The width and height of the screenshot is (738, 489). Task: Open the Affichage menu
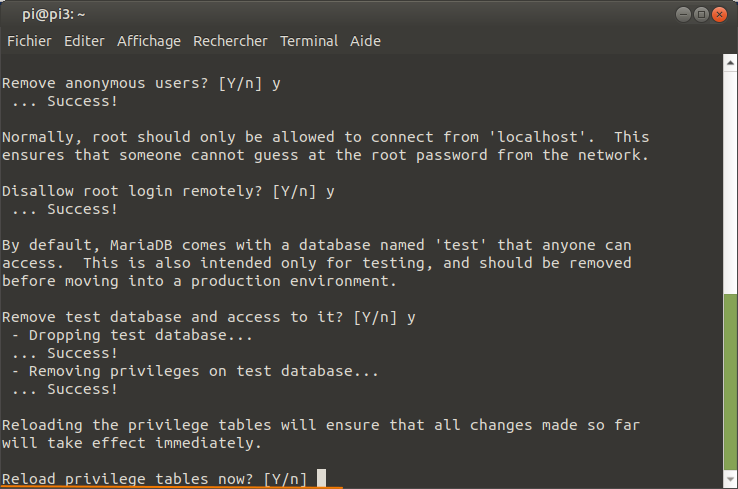(149, 41)
